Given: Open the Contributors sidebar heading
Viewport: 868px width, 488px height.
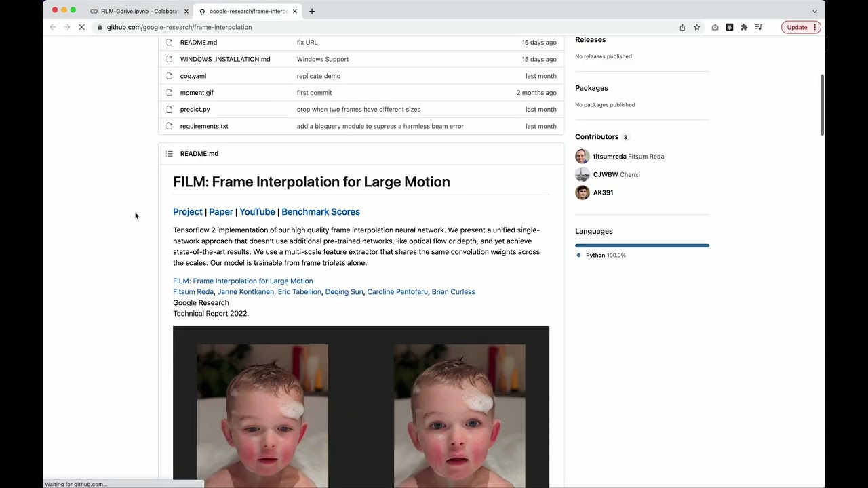Looking at the screenshot, I should tap(597, 137).
